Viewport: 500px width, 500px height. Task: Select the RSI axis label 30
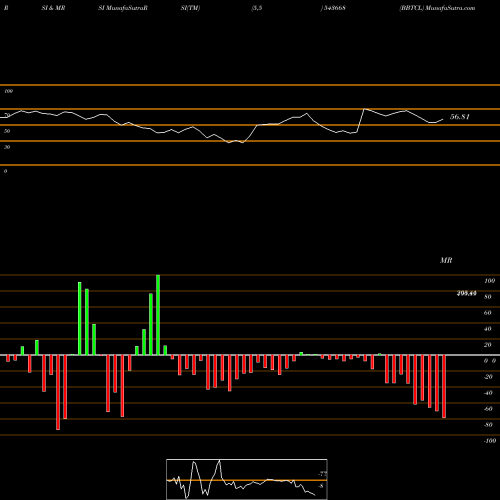[7, 147]
